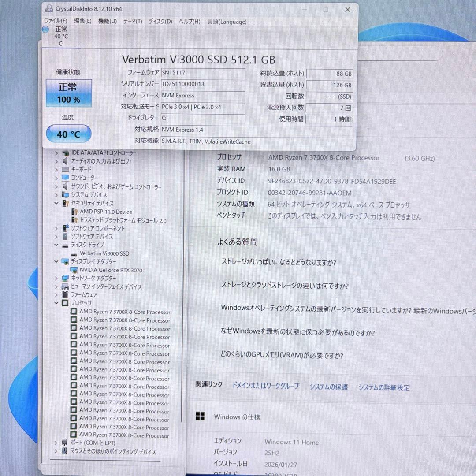Viewport: 476px width, 476px height.
Task: Select the トラステッド プラットフォーム モジュール 2.0 icon
Action: pyautogui.click(x=74, y=220)
